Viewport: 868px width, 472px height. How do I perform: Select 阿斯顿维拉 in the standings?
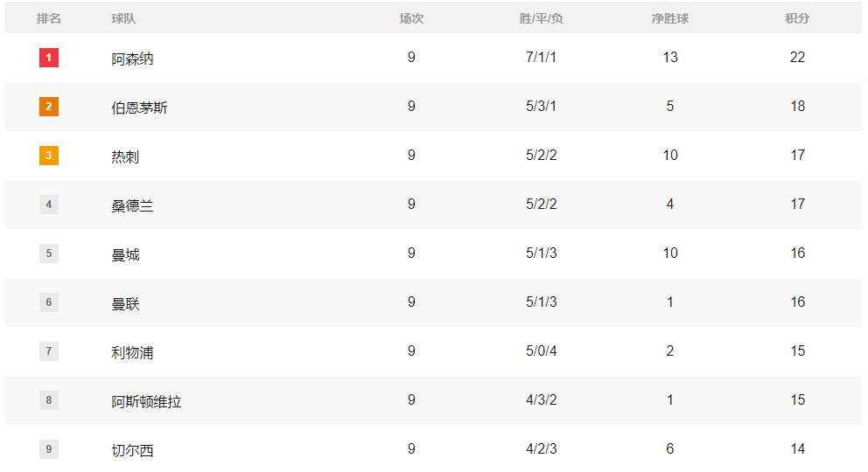[x=146, y=402]
